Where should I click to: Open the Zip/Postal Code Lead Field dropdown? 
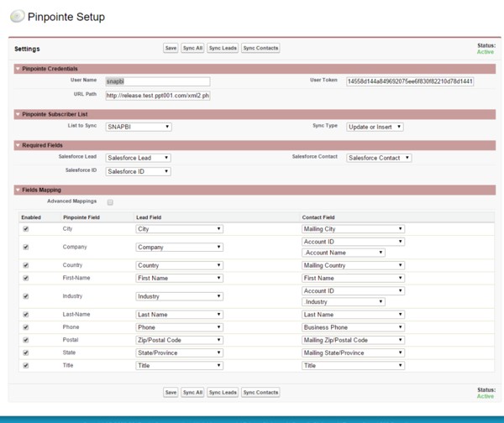click(180, 340)
